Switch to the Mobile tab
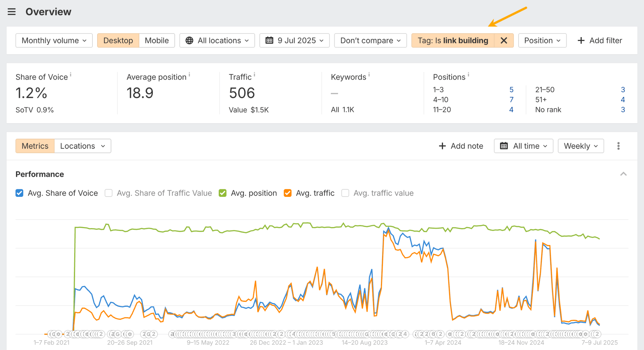The height and width of the screenshot is (350, 644). (157, 41)
